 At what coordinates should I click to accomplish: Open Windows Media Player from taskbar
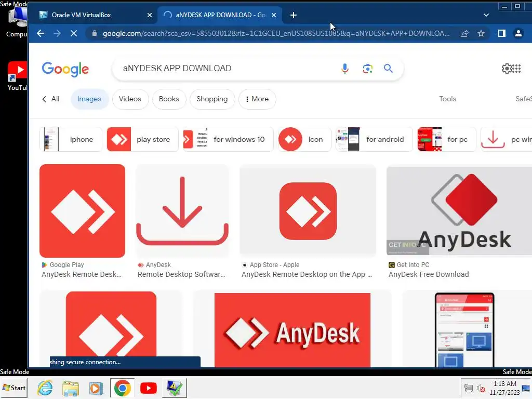click(96, 388)
